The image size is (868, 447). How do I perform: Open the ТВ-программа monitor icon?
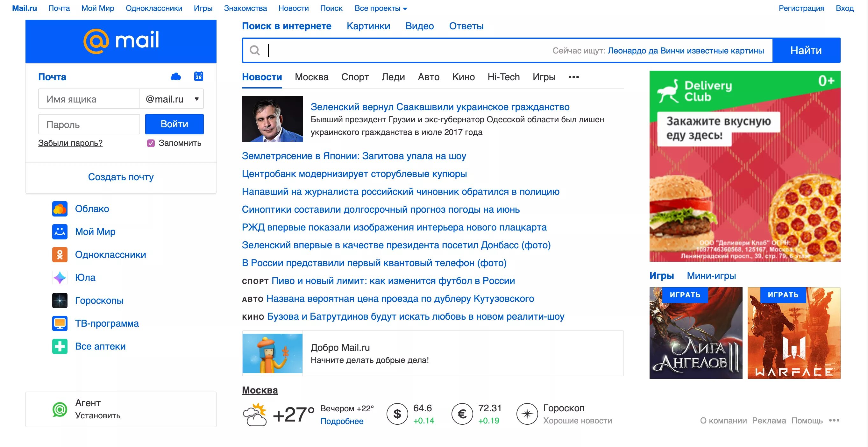pyautogui.click(x=60, y=323)
